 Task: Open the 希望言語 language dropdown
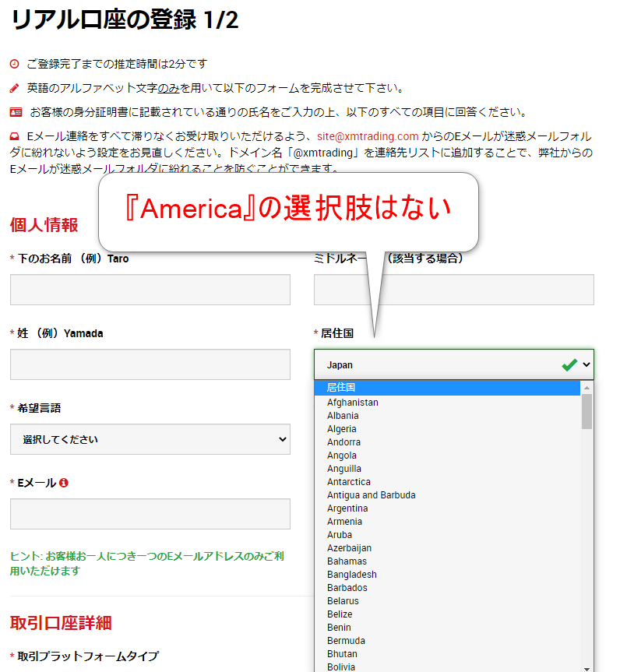tap(150, 439)
